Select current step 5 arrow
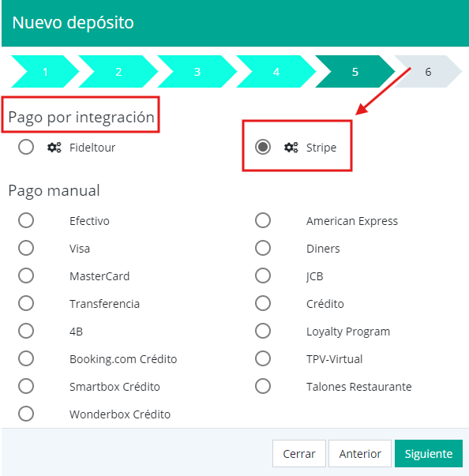This screenshot has width=469, height=476. pyautogui.click(x=355, y=72)
